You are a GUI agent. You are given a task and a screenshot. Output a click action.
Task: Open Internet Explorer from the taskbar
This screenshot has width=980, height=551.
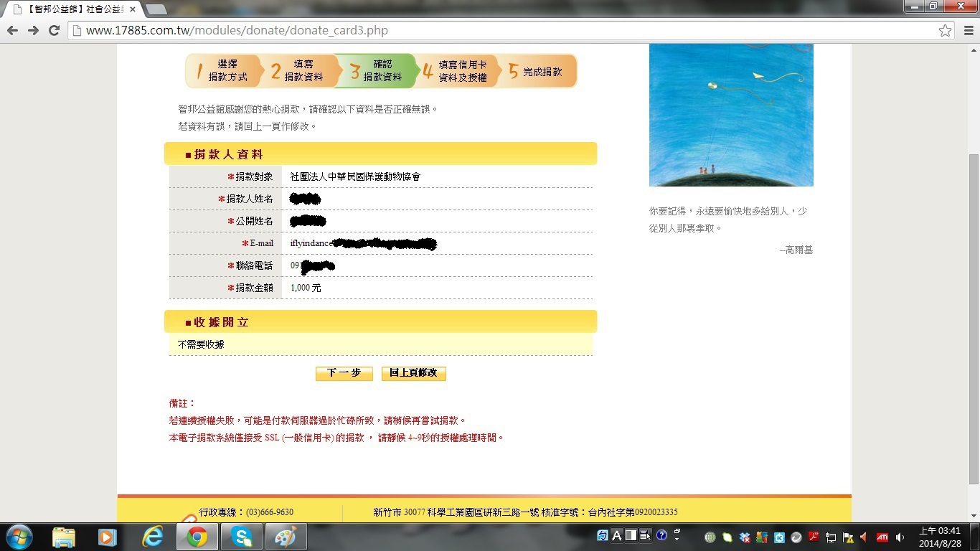[152, 537]
